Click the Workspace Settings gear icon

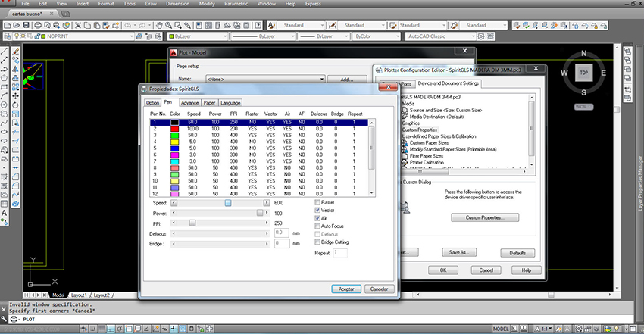pyautogui.click(x=481, y=36)
